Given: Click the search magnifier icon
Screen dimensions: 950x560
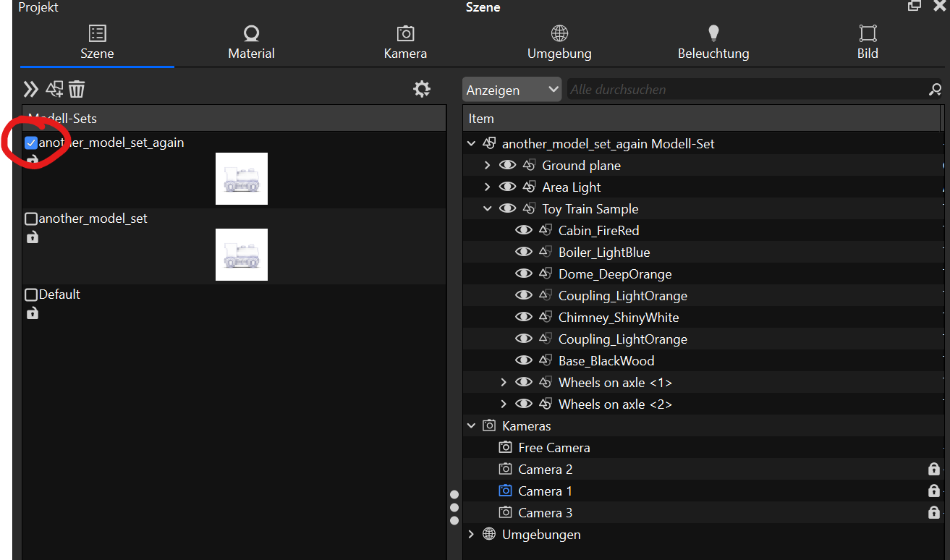Looking at the screenshot, I should tap(936, 90).
